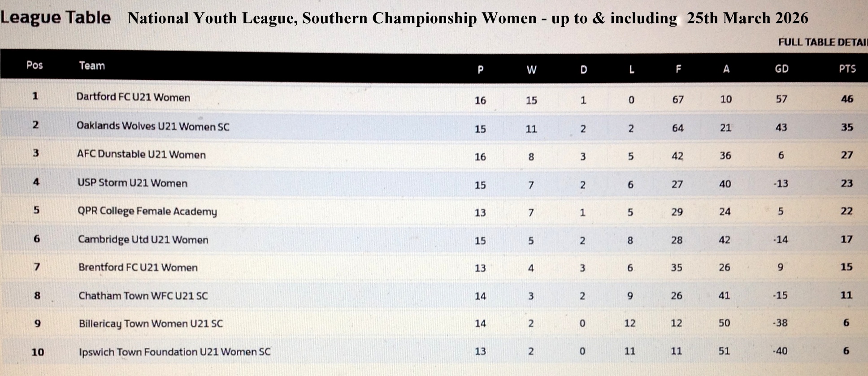Sort by the GD column header
Viewport: 868px width, 376px height.
click(x=781, y=69)
